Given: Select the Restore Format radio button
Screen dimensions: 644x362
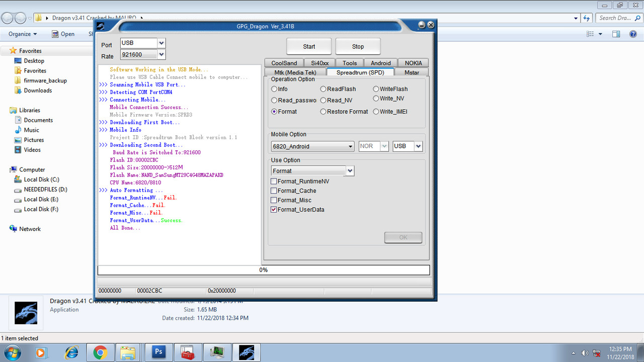Looking at the screenshot, I should tap(324, 112).
